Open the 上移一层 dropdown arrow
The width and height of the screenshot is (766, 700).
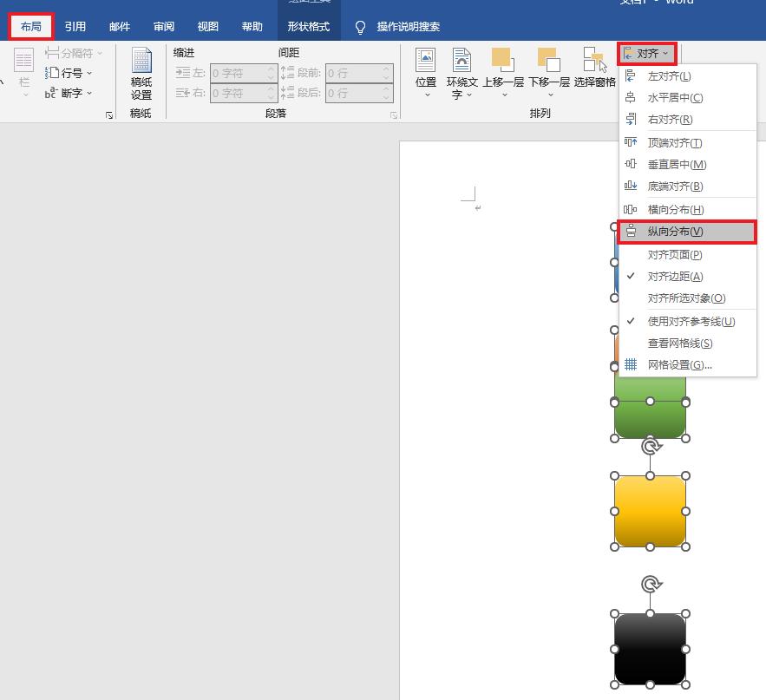click(504, 95)
